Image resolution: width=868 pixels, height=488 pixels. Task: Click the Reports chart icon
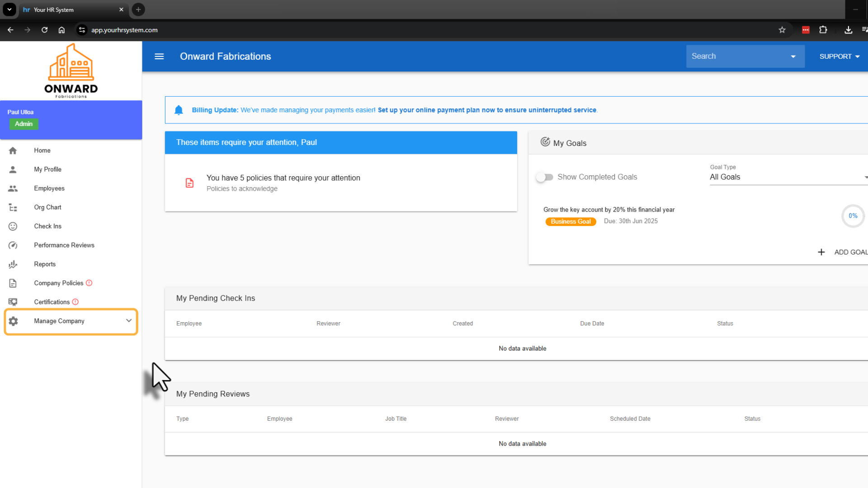(x=13, y=264)
